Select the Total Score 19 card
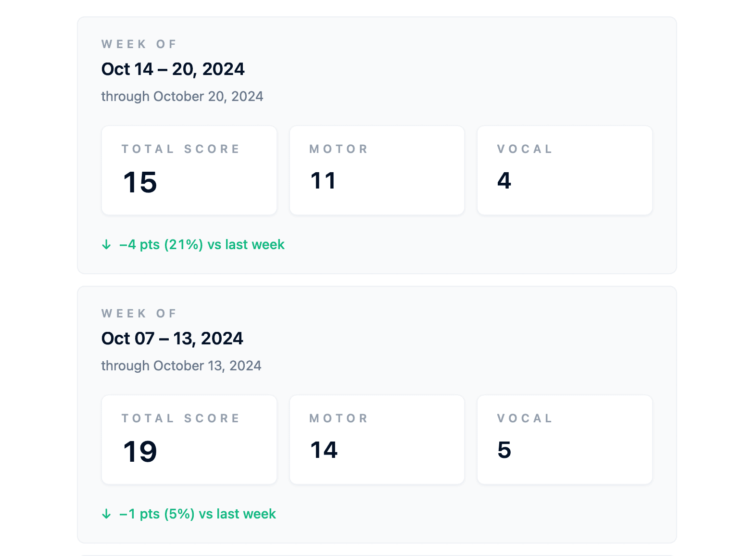The height and width of the screenshot is (556, 756). pos(189,440)
